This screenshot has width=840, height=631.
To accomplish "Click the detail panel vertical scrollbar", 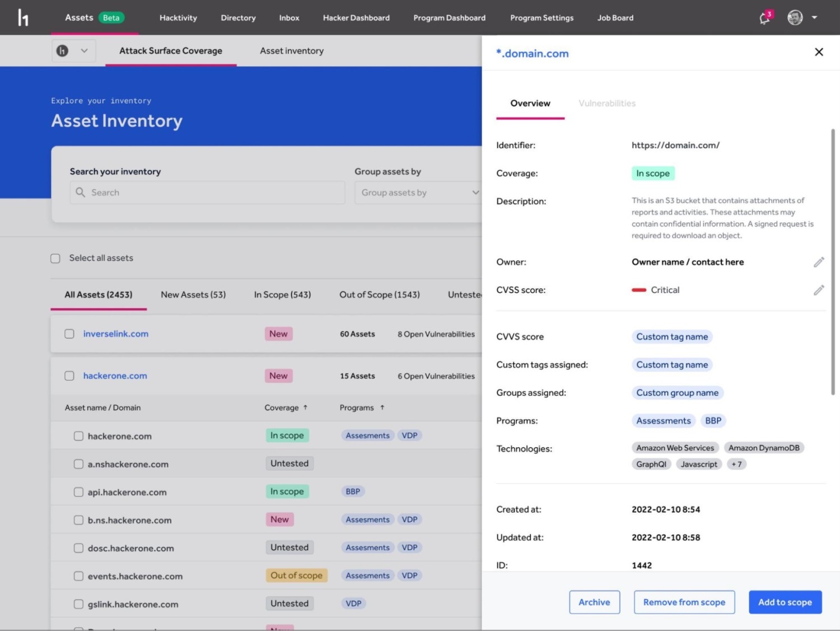I will coord(833,262).
